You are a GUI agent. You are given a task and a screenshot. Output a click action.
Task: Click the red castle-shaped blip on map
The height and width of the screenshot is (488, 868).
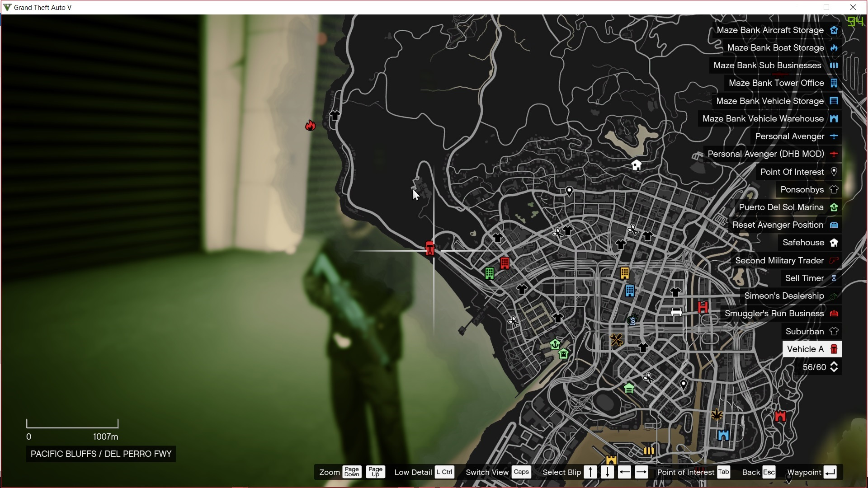(780, 416)
